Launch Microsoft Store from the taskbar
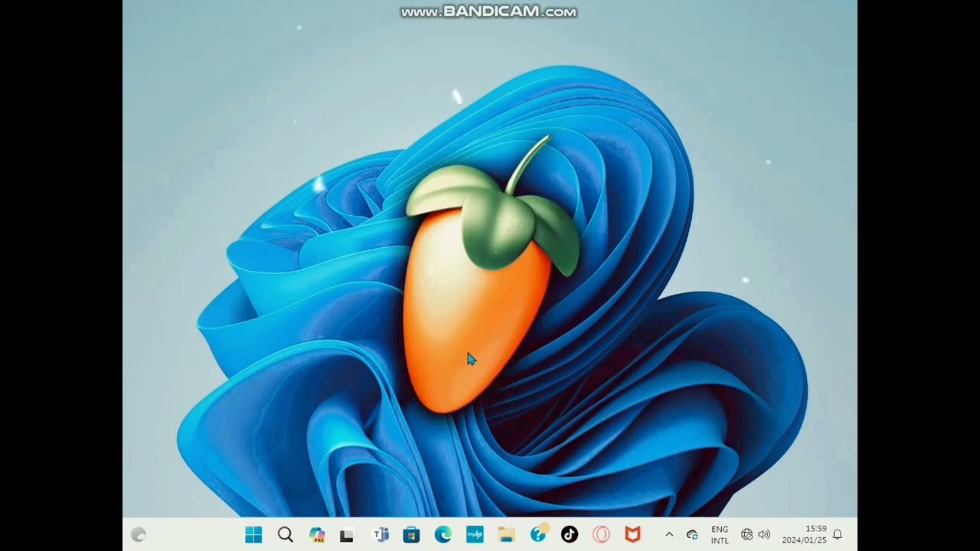The height and width of the screenshot is (551, 980). pyautogui.click(x=411, y=534)
